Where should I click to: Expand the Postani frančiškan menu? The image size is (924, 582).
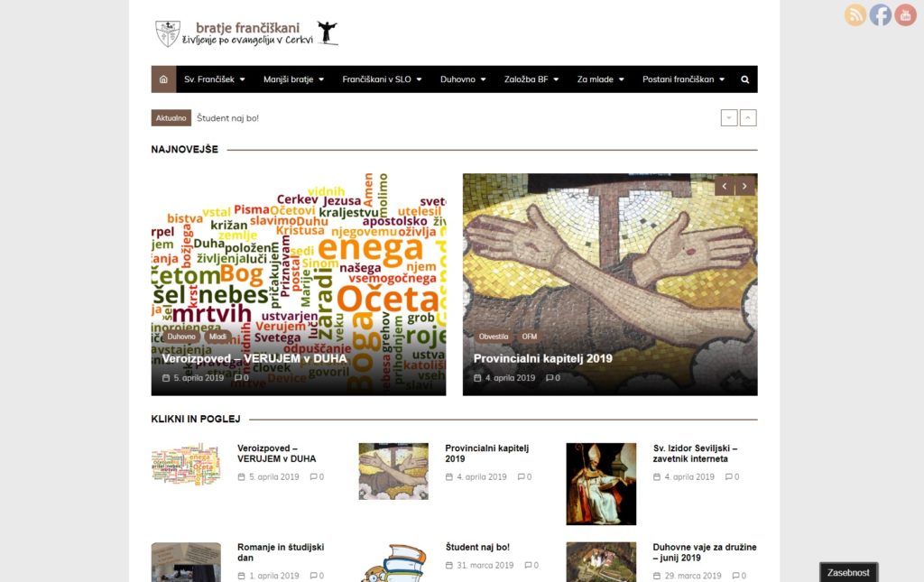(x=684, y=79)
